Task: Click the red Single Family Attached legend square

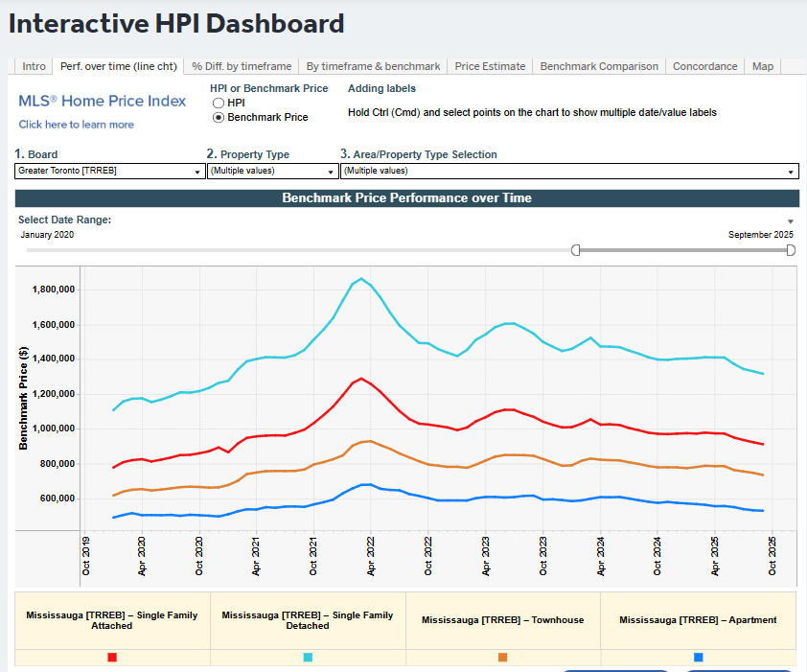Action: point(112,658)
